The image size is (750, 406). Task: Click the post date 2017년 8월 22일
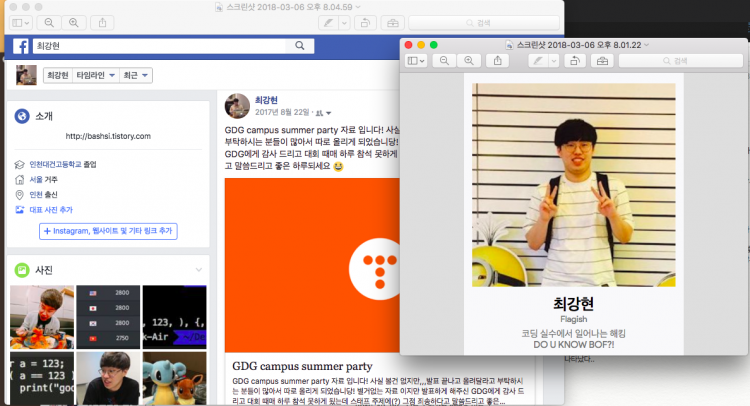(x=282, y=112)
